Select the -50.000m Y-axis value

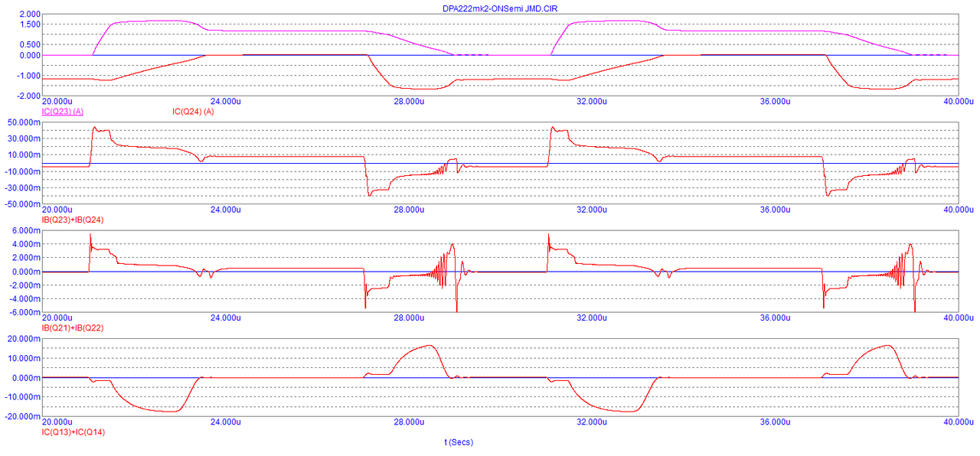pos(23,204)
